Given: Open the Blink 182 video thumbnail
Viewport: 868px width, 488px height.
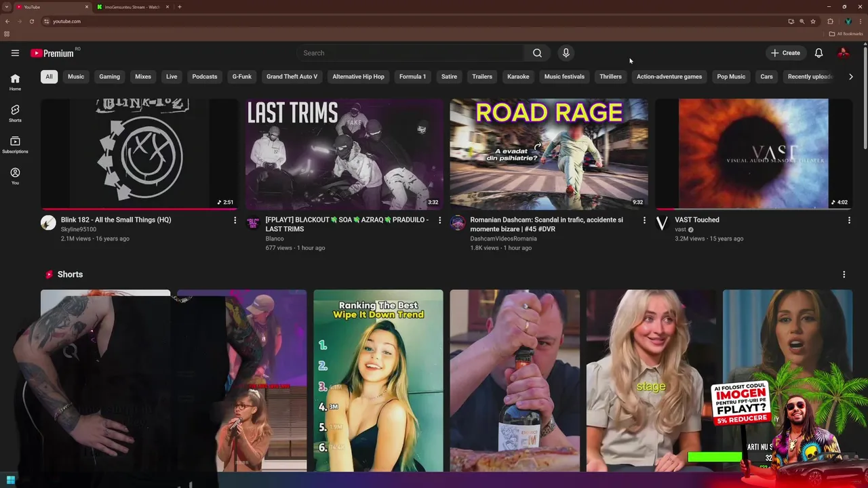Looking at the screenshot, I should (x=139, y=154).
